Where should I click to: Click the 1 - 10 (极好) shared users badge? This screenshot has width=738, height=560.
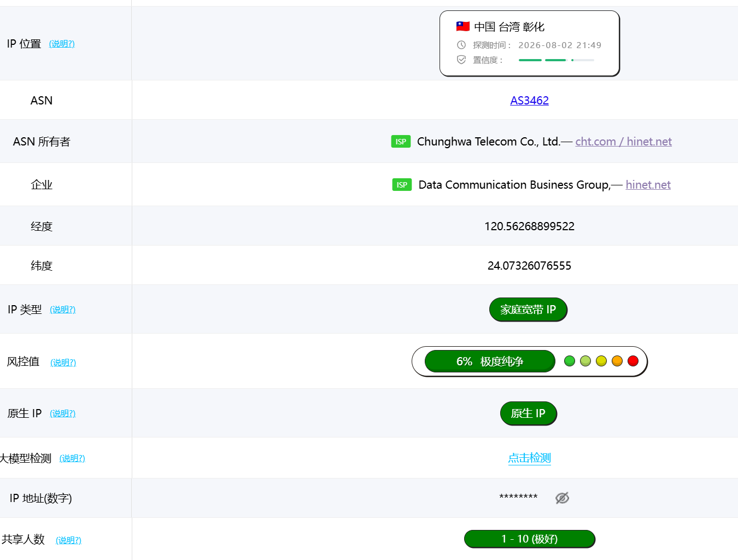click(x=529, y=539)
